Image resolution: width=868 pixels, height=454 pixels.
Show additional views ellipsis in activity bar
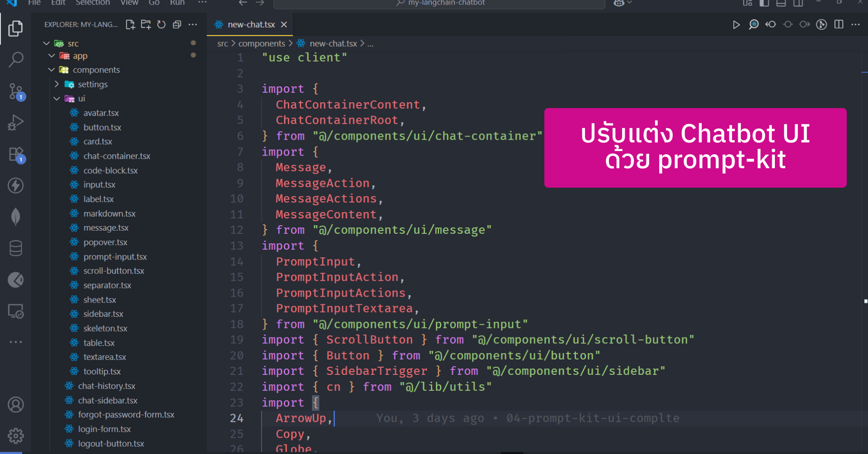click(16, 342)
